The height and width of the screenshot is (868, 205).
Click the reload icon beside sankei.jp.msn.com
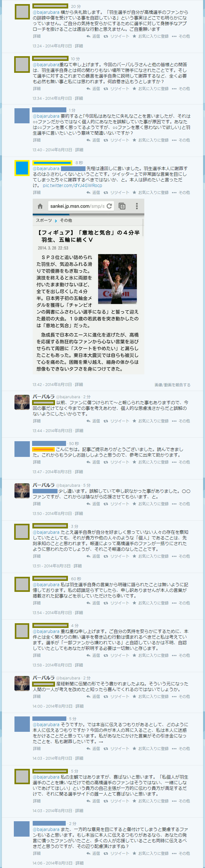[x=109, y=206]
